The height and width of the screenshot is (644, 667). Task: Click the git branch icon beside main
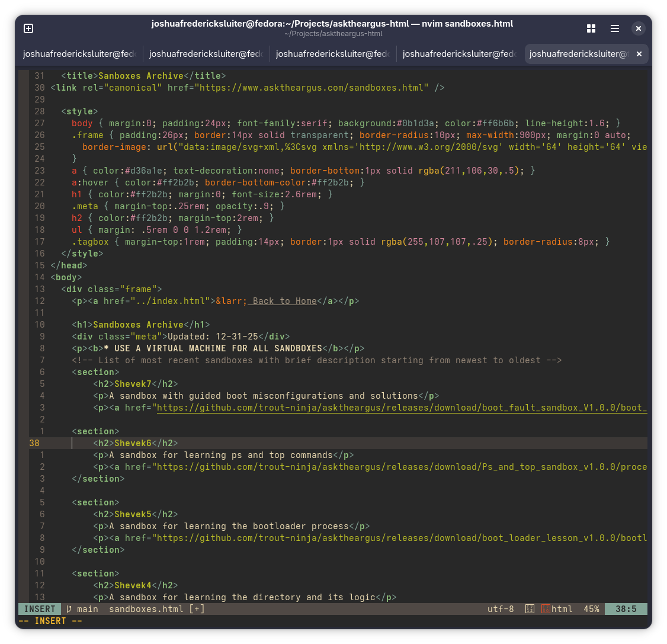(69, 609)
